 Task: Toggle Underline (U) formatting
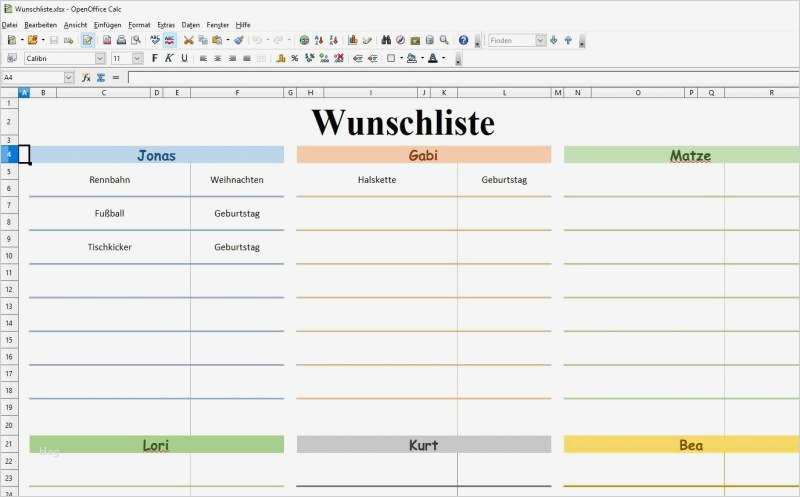coord(184,58)
